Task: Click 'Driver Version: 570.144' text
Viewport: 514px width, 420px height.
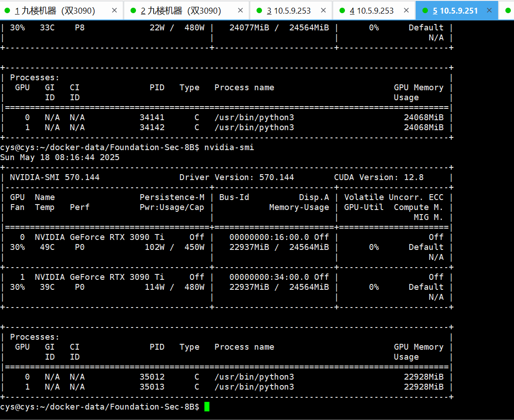Action: (237, 177)
